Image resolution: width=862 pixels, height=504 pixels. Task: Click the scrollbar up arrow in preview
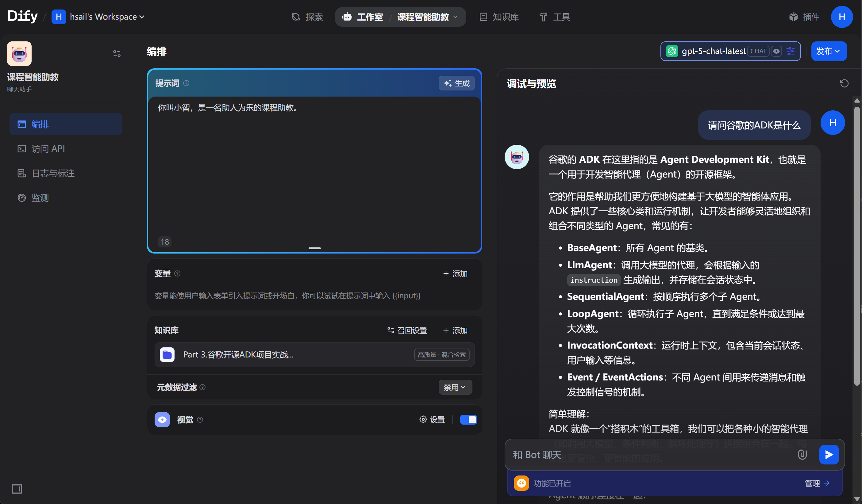(856, 101)
